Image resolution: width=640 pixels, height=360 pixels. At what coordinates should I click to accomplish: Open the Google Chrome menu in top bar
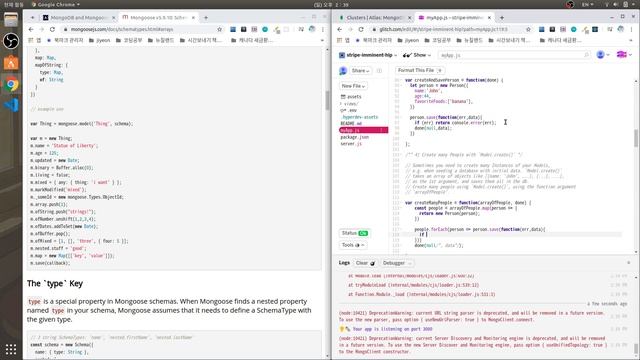tap(56, 4)
